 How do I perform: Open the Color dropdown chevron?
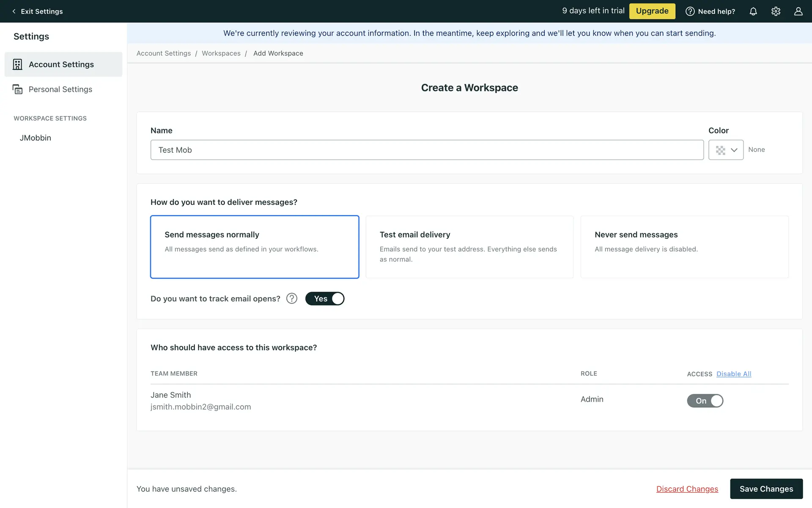pyautogui.click(x=734, y=150)
